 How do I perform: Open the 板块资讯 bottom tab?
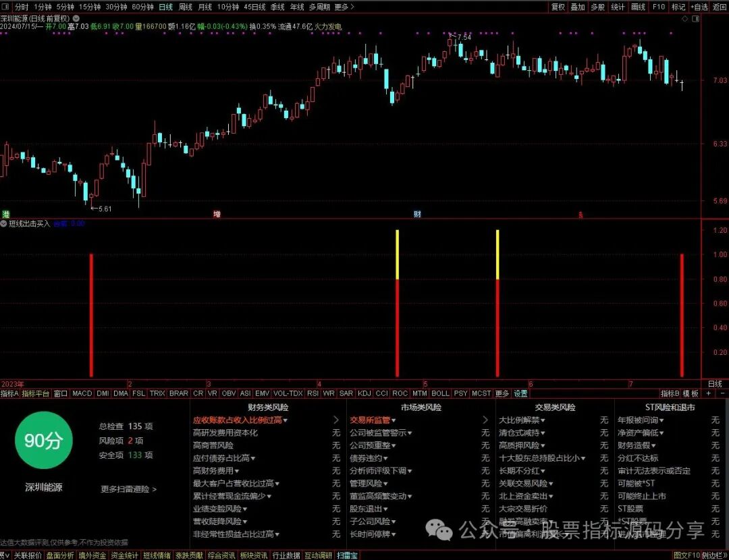(254, 555)
